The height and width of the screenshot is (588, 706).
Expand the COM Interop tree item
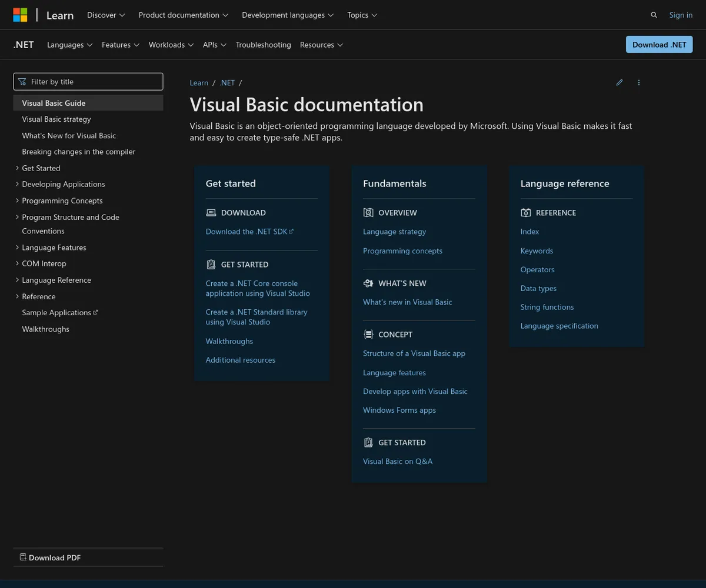(x=17, y=263)
